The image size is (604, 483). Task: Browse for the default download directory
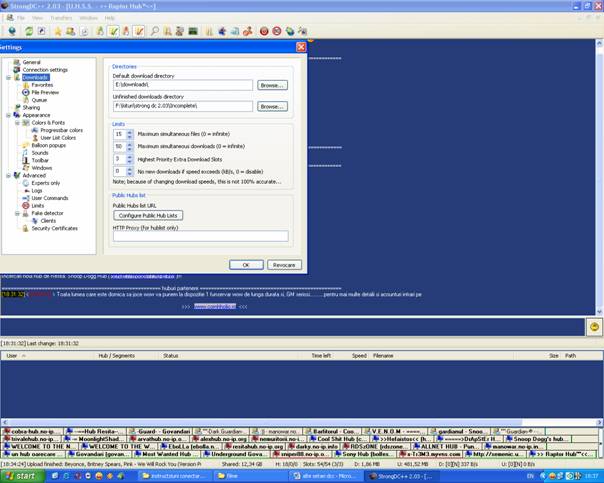(272, 85)
